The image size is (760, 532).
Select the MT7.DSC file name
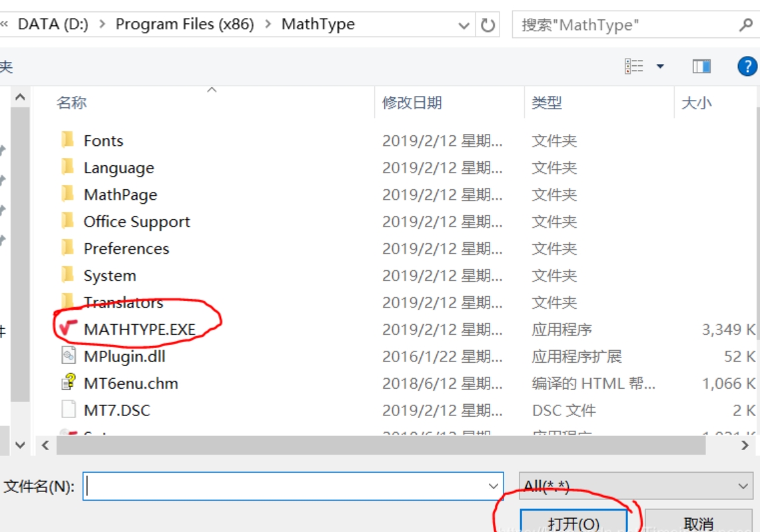click(117, 410)
